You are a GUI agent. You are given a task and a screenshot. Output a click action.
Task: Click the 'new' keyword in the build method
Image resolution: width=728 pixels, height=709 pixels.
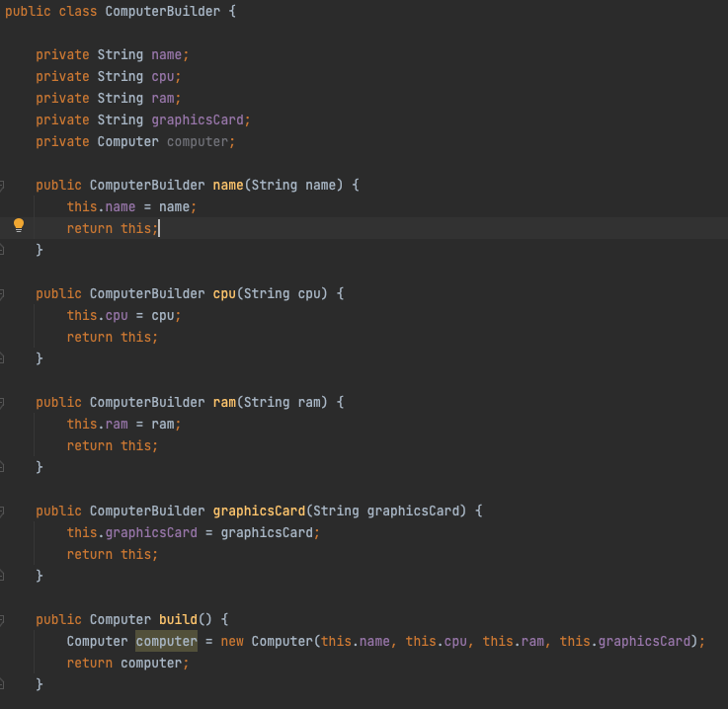[x=232, y=641]
